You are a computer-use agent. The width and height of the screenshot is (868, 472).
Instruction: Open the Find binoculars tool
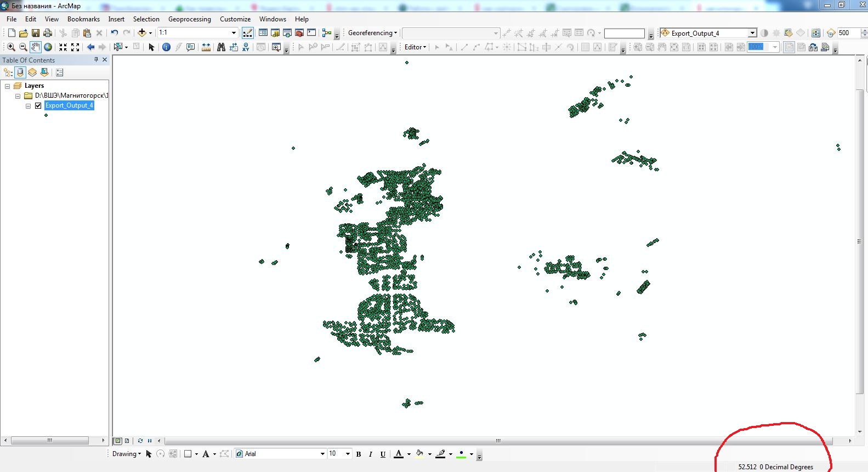tap(221, 47)
